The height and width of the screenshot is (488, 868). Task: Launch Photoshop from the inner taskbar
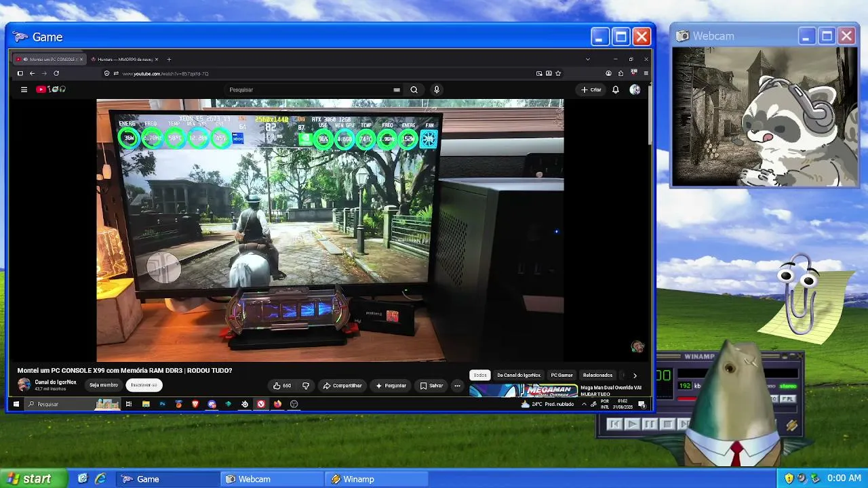[x=162, y=404]
